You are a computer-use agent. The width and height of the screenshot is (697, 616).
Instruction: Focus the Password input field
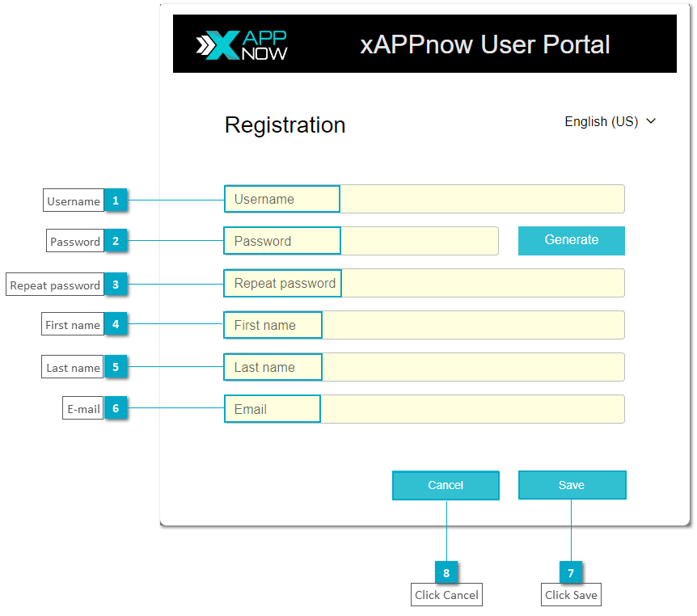(361, 241)
